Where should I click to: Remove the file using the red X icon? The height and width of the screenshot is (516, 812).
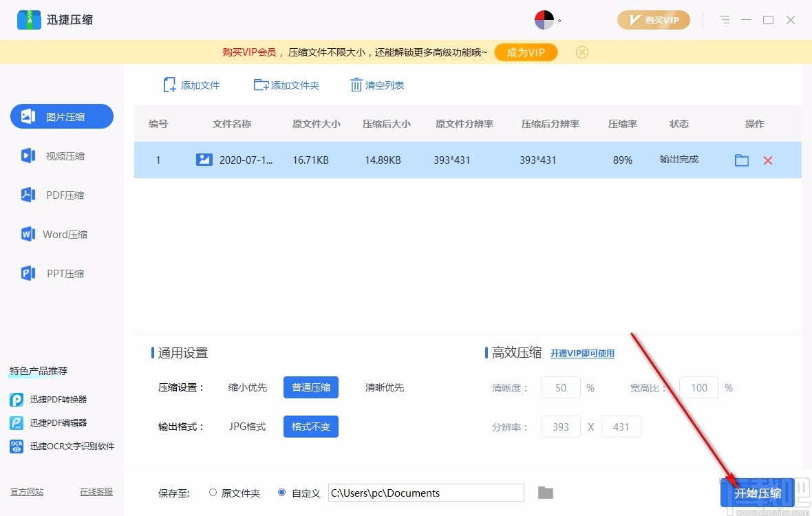(x=768, y=160)
